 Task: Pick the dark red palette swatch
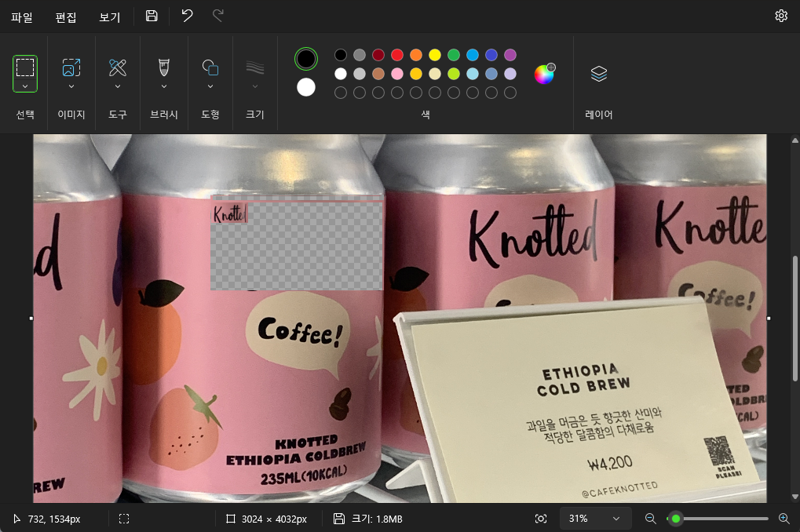click(378, 55)
